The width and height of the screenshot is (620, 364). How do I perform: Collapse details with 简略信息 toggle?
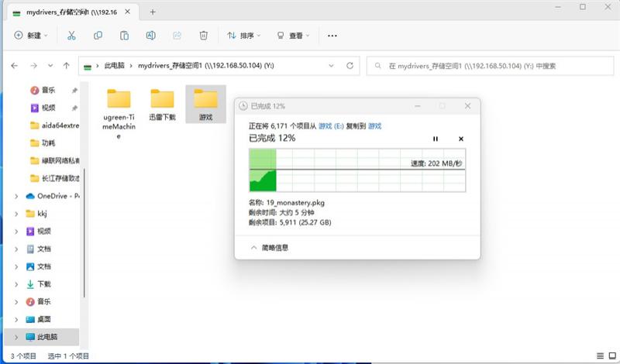point(269,248)
